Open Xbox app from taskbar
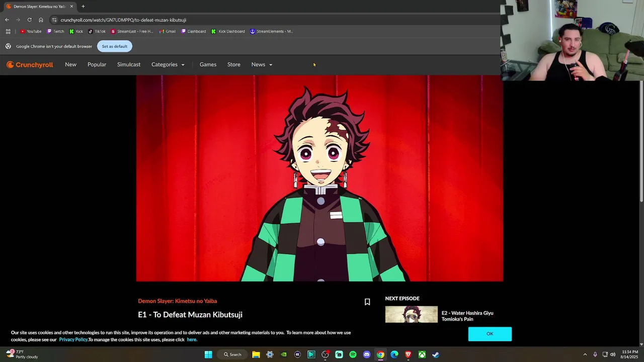Viewport: 644px width, 362px height. pyautogui.click(x=422, y=354)
